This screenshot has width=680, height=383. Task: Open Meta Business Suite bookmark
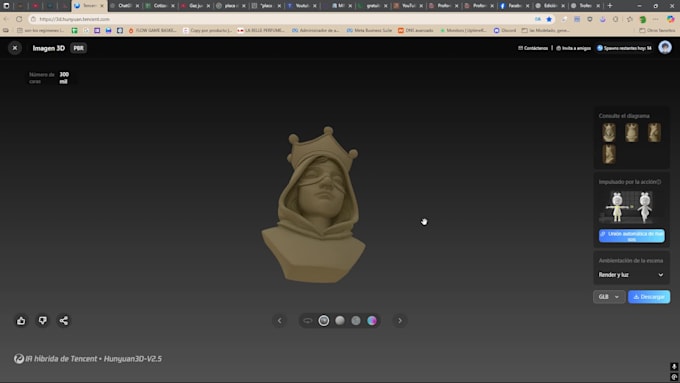369,30
